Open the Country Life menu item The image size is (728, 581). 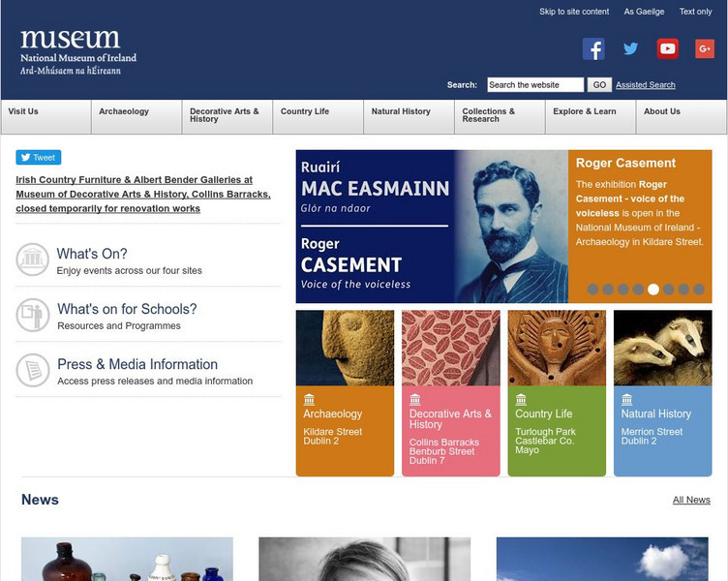tap(318, 116)
